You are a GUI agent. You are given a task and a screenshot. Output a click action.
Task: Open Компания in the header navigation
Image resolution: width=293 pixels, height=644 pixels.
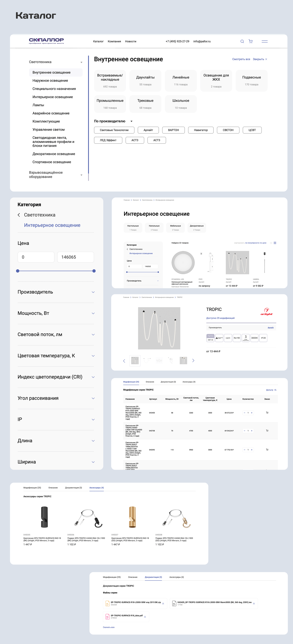click(x=114, y=42)
